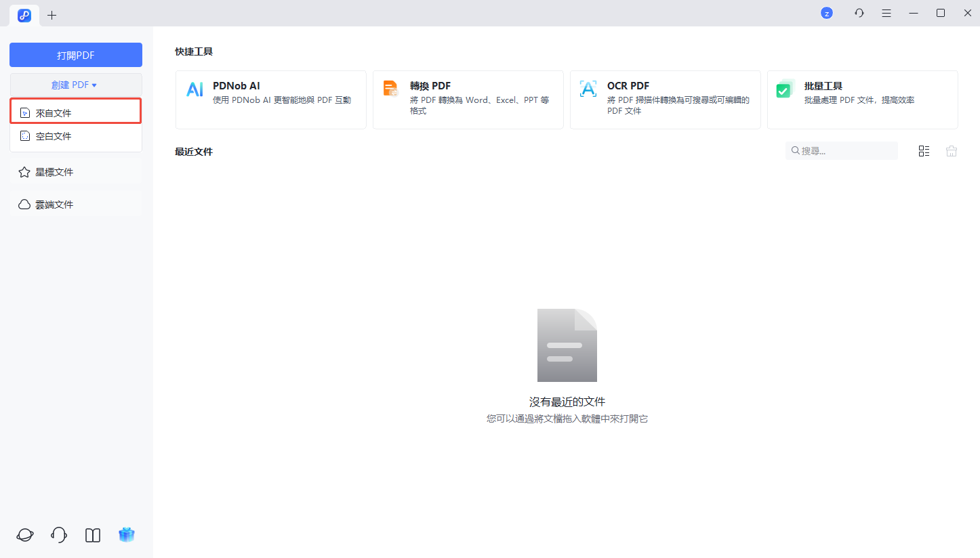980x558 pixels.
Task: Click the planet icon in bottom sidebar
Action: 25,535
